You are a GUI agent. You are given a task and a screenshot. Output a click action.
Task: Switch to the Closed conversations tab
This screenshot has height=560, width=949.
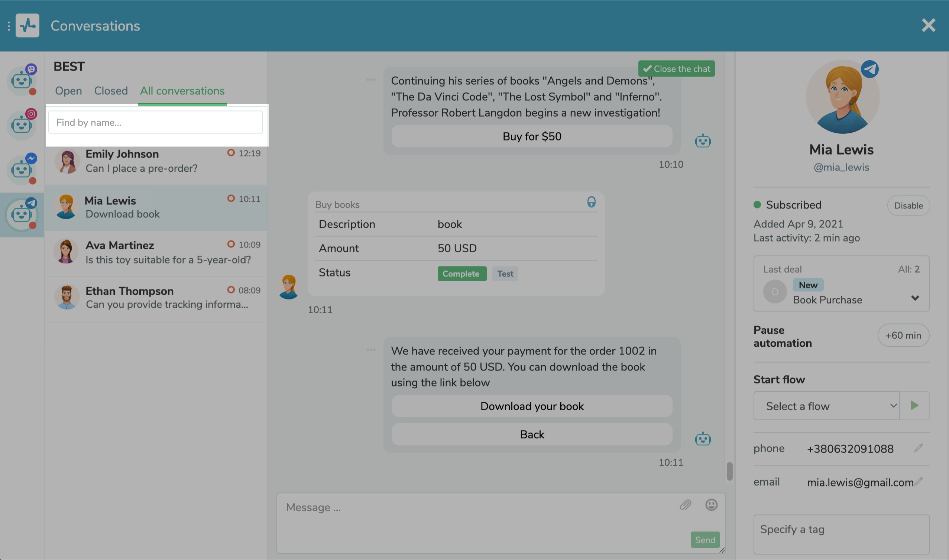(111, 91)
